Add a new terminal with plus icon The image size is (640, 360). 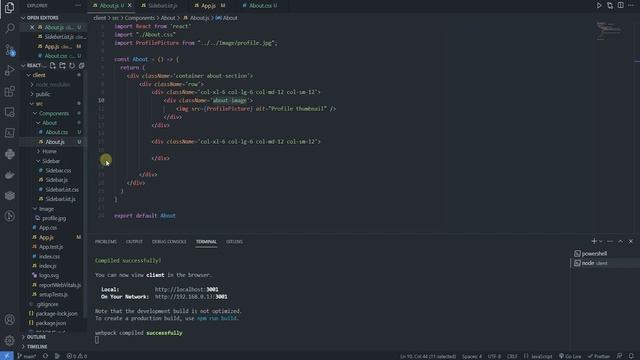(x=594, y=241)
